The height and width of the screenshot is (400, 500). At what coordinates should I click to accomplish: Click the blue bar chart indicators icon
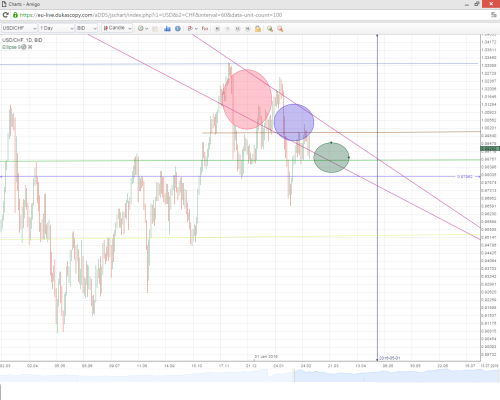(167, 29)
